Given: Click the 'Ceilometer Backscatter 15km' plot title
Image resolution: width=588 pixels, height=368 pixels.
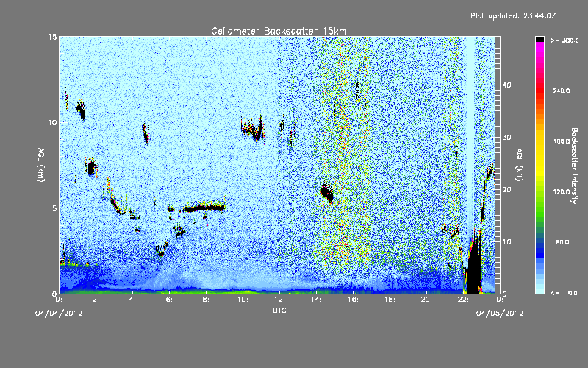Looking at the screenshot, I should 279,31.
